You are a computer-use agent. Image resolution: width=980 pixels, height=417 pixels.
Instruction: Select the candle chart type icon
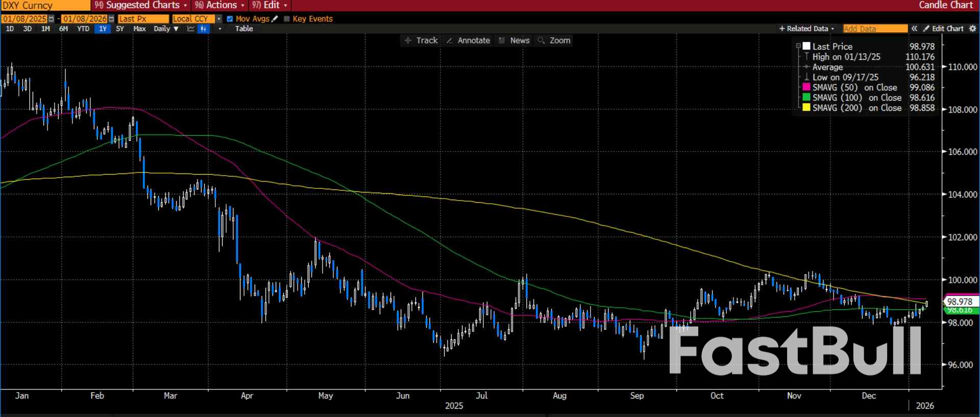click(x=203, y=29)
